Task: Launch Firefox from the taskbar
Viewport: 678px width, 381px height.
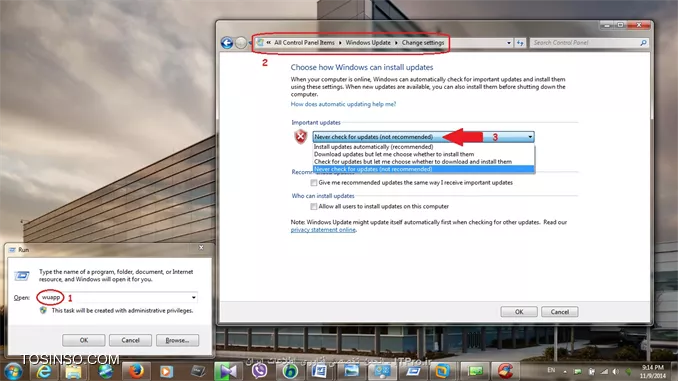Action: point(136,371)
